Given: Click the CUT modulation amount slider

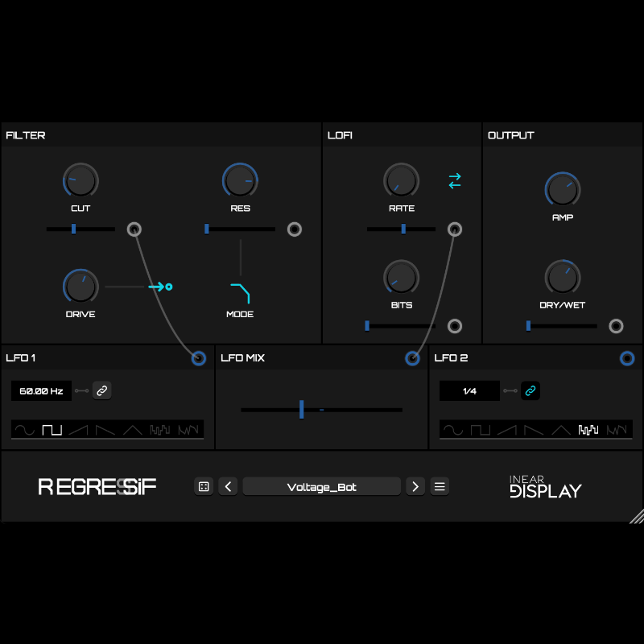Looking at the screenshot, I should [x=80, y=229].
